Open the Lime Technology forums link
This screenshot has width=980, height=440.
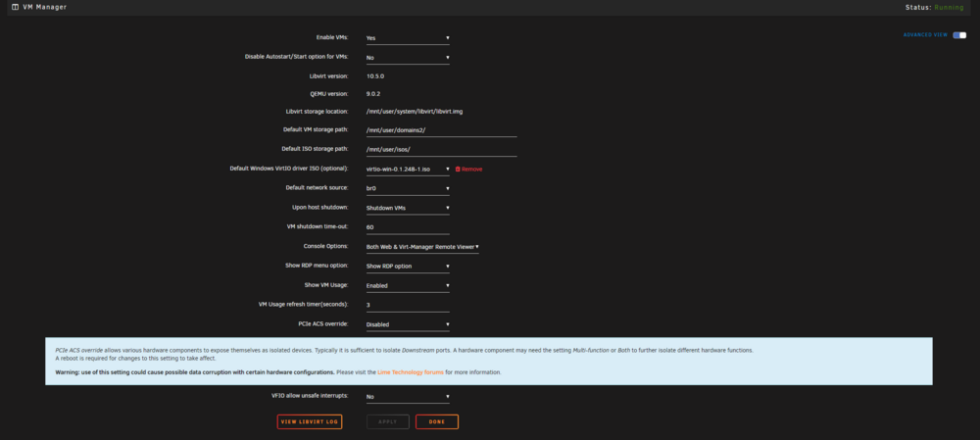tap(411, 372)
